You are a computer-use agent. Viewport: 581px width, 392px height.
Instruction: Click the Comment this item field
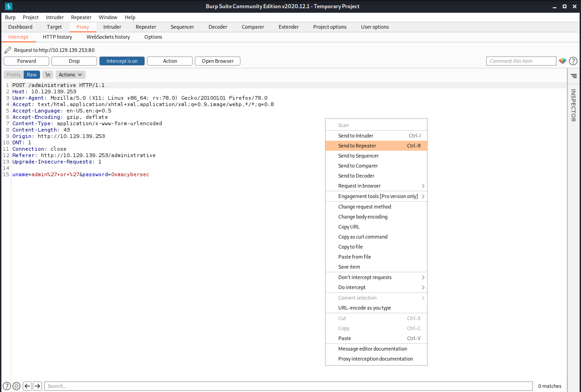[521, 61]
